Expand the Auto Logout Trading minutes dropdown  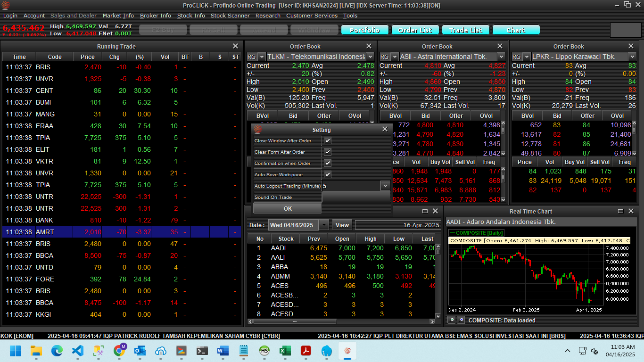[x=385, y=186]
